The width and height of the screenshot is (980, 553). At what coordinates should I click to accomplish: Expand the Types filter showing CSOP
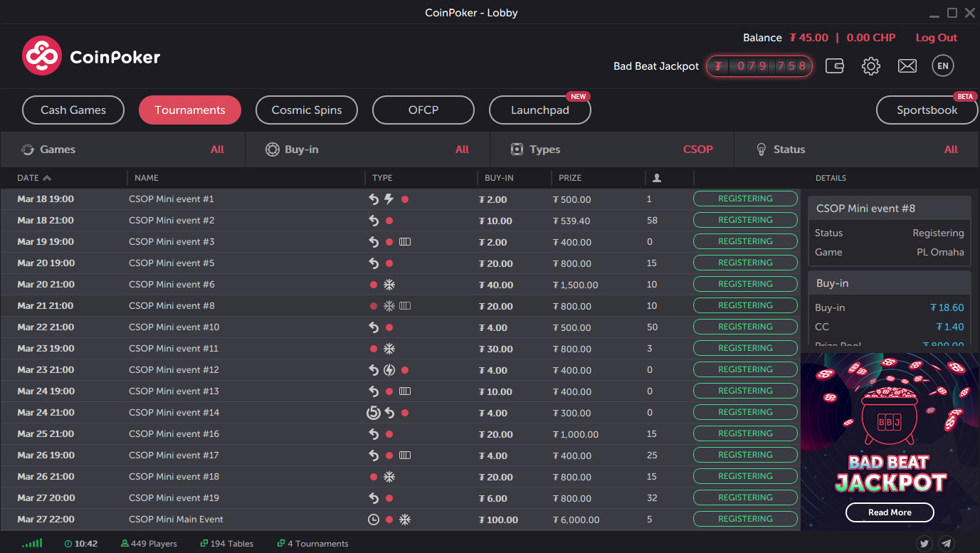612,149
